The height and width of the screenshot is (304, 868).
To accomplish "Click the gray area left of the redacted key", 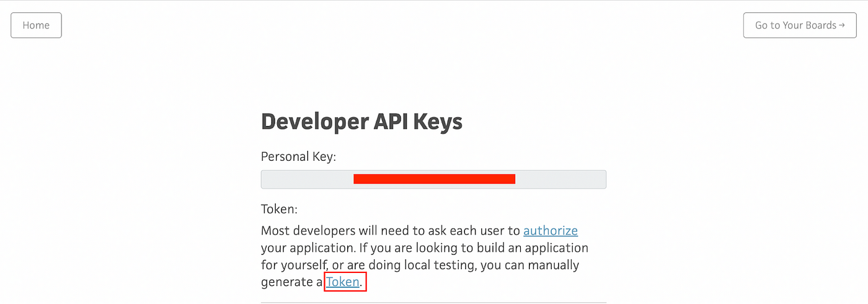I will (308, 179).
